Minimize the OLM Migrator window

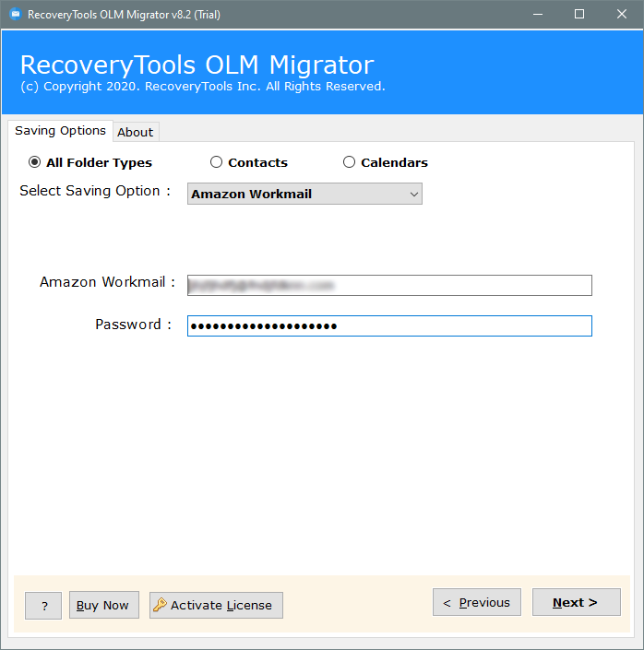[538, 15]
